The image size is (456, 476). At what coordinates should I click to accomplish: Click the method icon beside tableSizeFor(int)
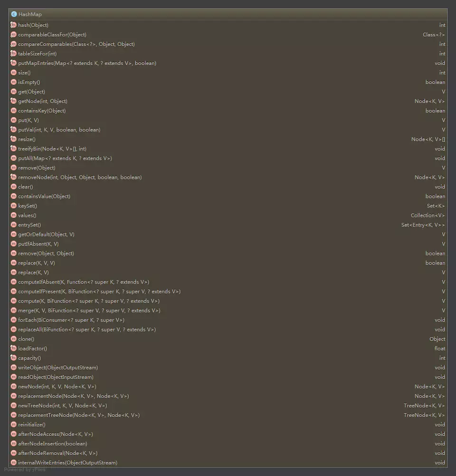(x=13, y=53)
